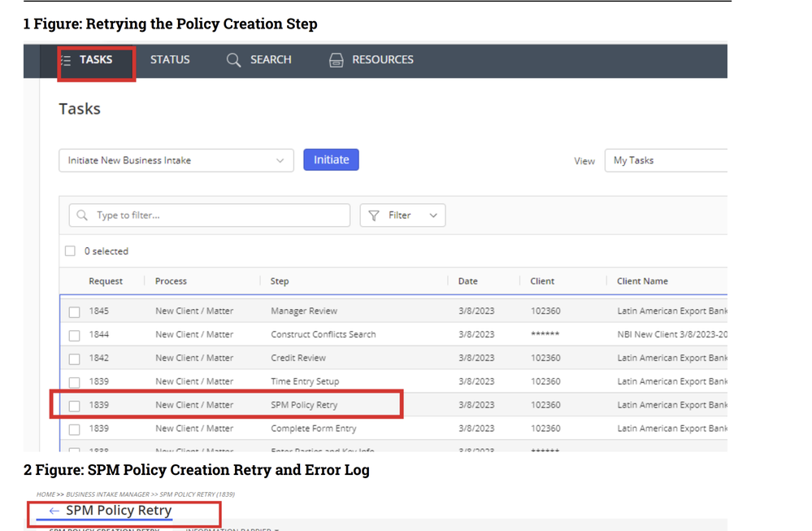812x531 pixels.
Task: Click the Resources drawer icon
Action: pyautogui.click(x=336, y=60)
